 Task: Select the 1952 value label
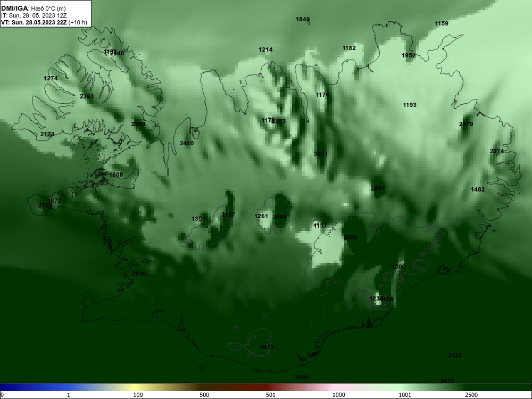tap(409, 55)
